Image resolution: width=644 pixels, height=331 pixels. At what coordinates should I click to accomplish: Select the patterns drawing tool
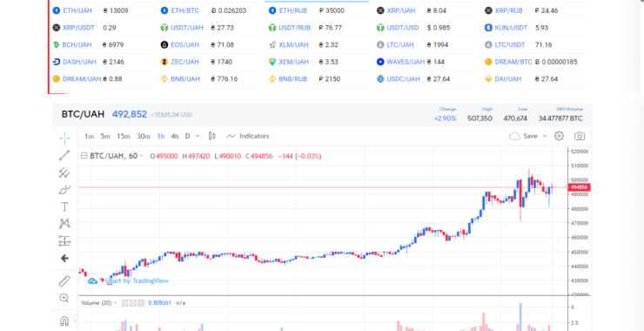[64, 224]
